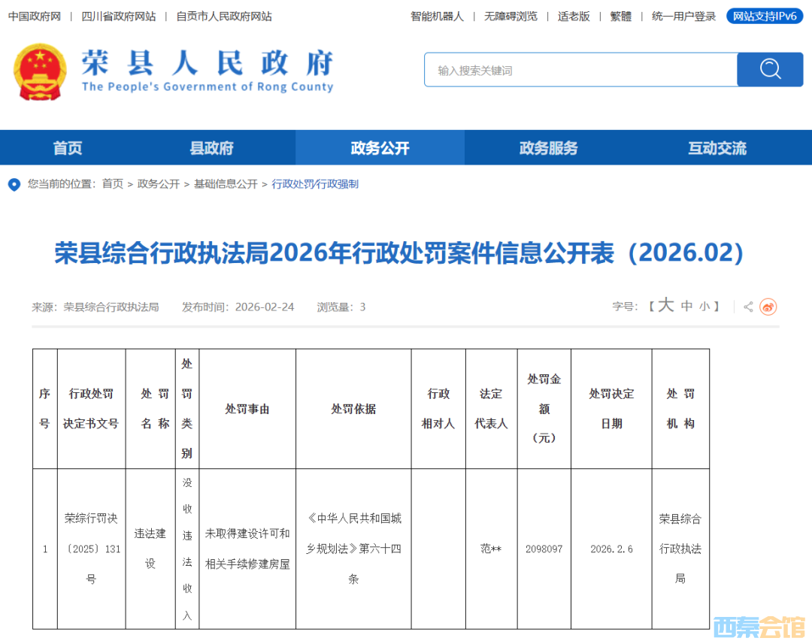Open the 中国政府网 link

tap(35, 16)
